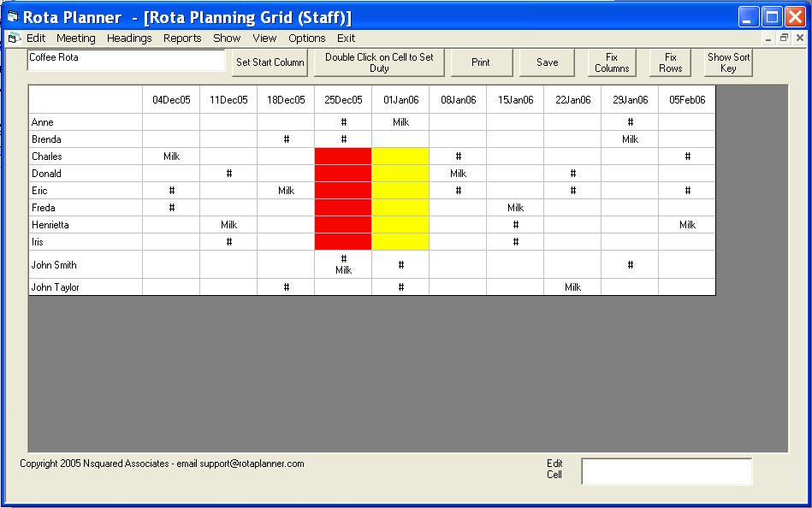Click Charles's Milk cell under 04Dec05
The image size is (812, 508).
click(x=171, y=157)
